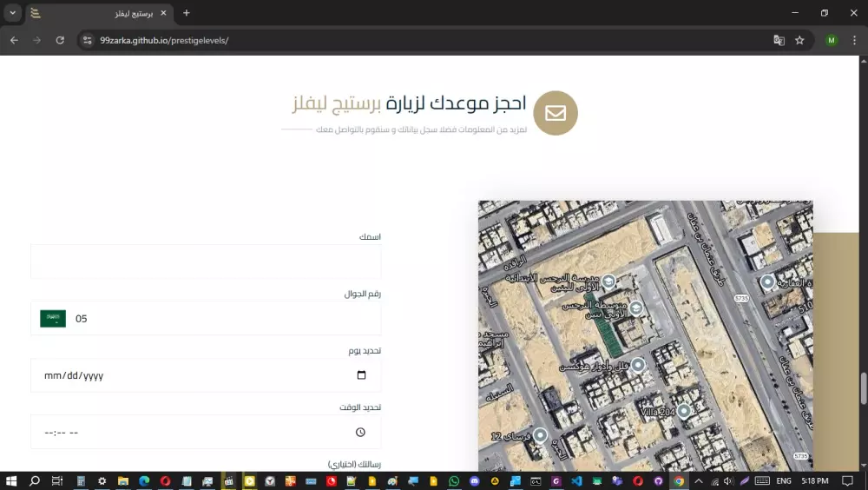Viewport: 868px width, 490px height.
Task: Go back with the browser back arrow
Action: coord(15,41)
